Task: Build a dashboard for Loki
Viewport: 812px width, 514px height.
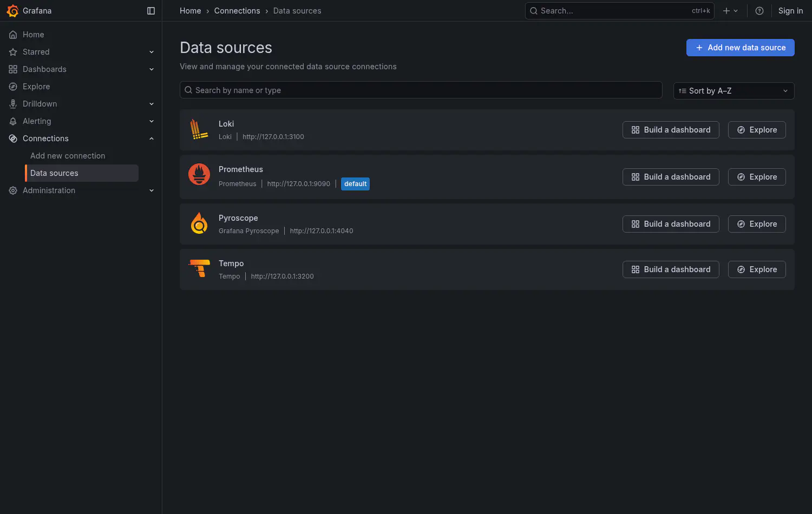Action: pyautogui.click(x=671, y=130)
